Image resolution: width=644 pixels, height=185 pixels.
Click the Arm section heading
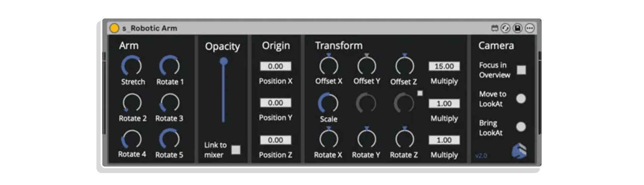coord(129,46)
